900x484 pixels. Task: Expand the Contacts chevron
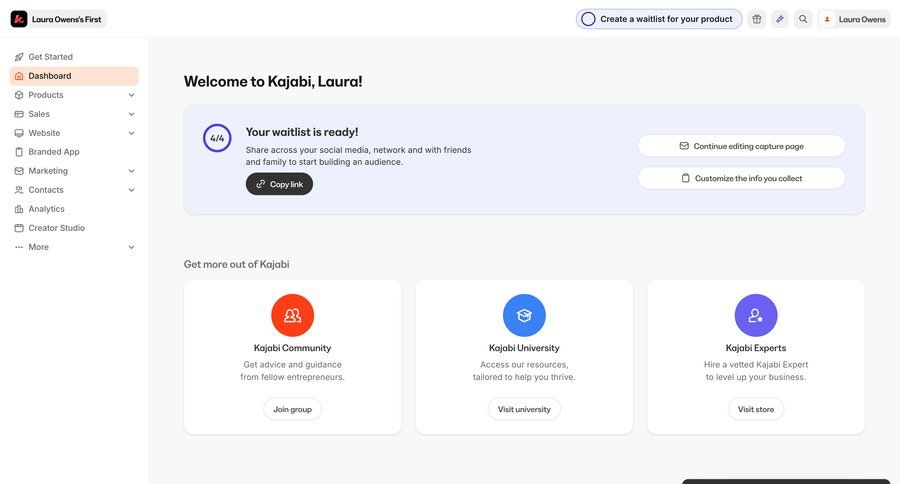[x=131, y=189]
